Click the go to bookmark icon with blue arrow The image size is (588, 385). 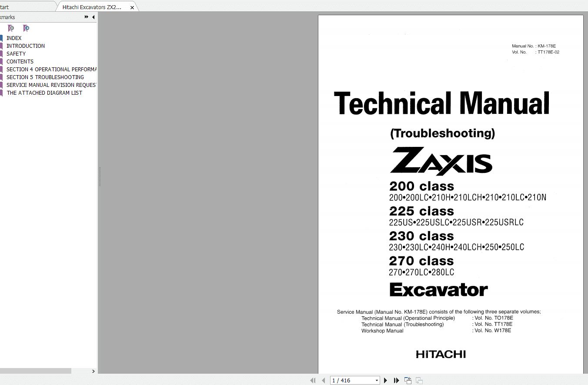tap(26, 28)
